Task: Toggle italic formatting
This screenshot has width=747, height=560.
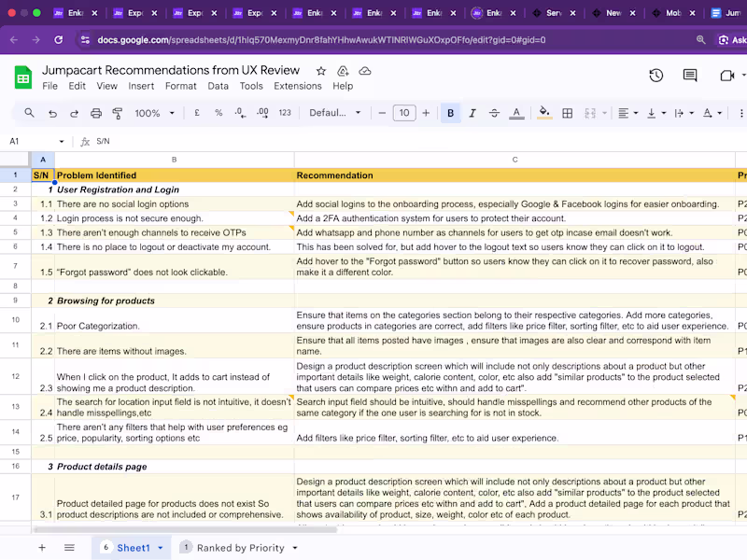Action: click(x=472, y=113)
